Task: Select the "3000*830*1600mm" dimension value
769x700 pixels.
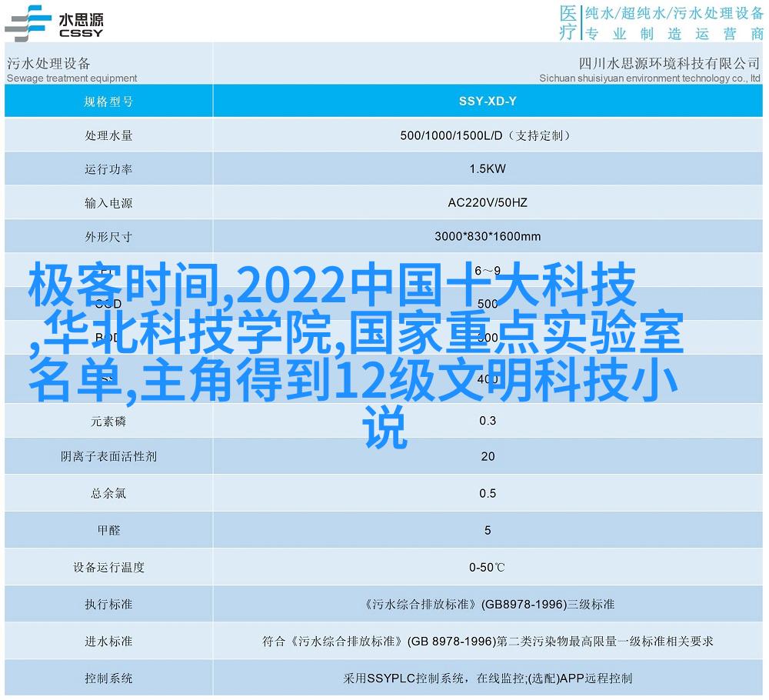Action: (488, 236)
